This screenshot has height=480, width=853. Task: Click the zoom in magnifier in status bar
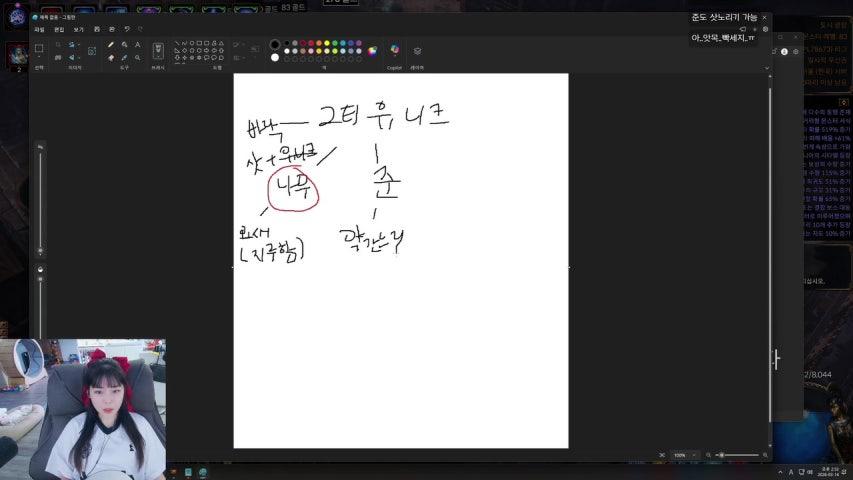click(765, 455)
